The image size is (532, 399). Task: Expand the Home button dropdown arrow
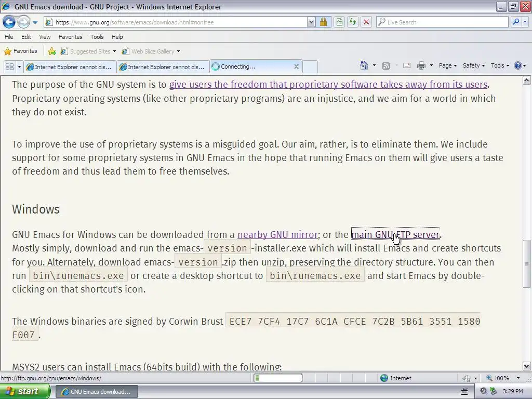point(374,65)
